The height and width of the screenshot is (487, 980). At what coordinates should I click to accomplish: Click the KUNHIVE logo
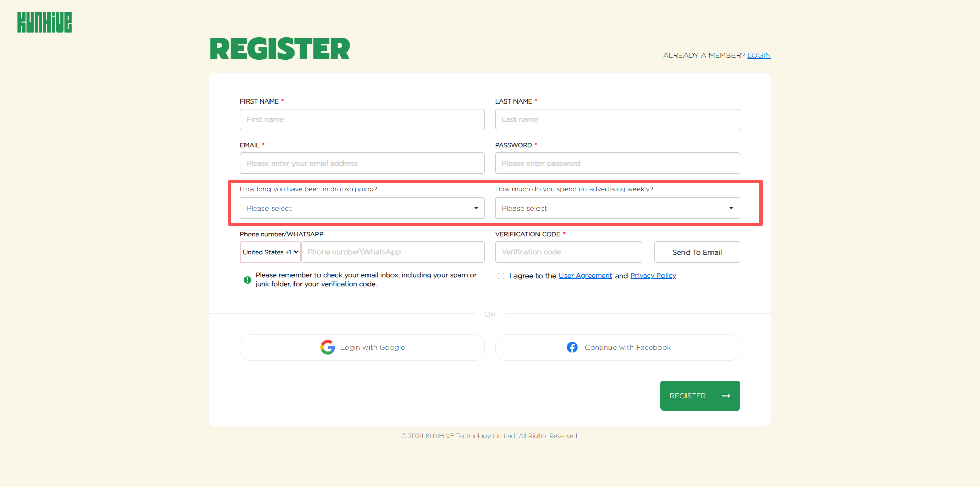coord(45,22)
